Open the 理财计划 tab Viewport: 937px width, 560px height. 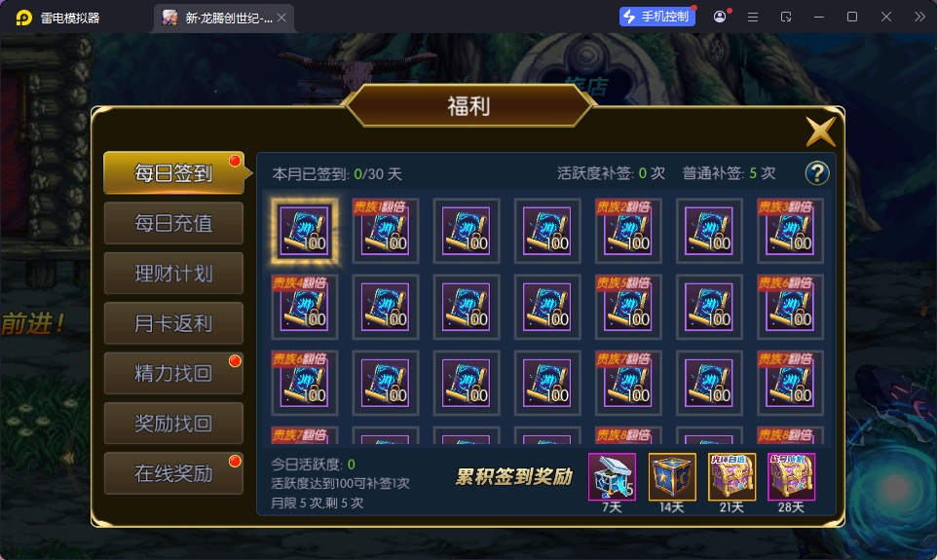(x=174, y=273)
